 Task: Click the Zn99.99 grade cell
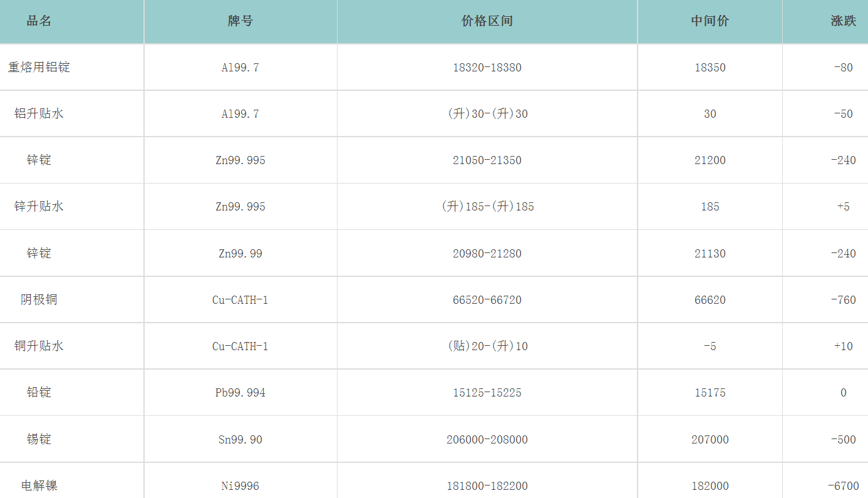pyautogui.click(x=240, y=254)
